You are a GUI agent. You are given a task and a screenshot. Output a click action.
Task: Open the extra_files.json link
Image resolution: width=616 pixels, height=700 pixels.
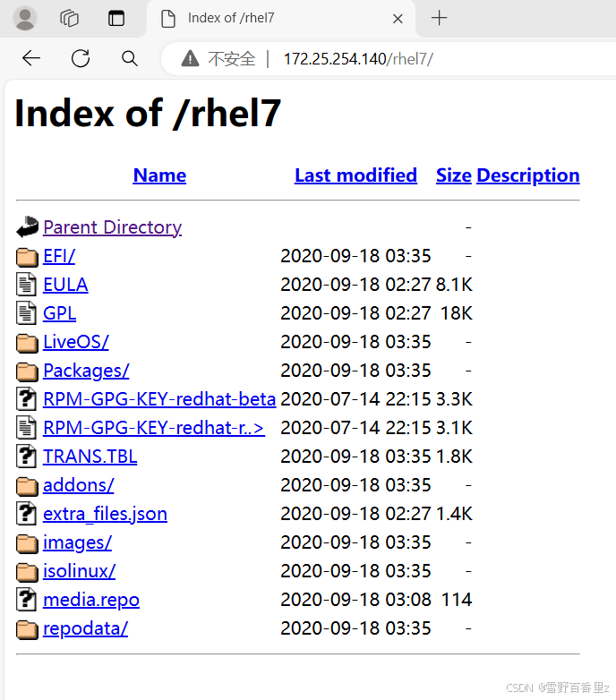coord(106,515)
